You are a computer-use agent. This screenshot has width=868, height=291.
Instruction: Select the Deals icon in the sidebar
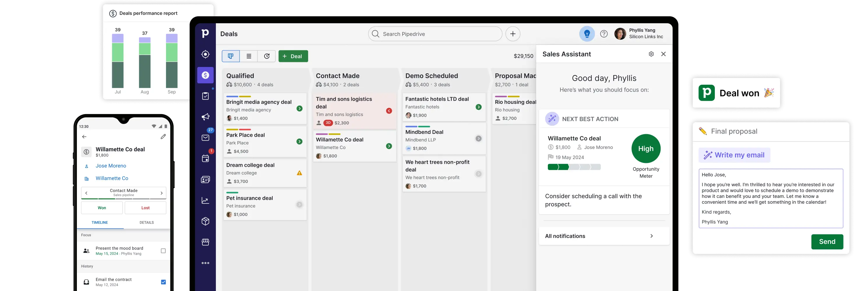click(x=205, y=75)
